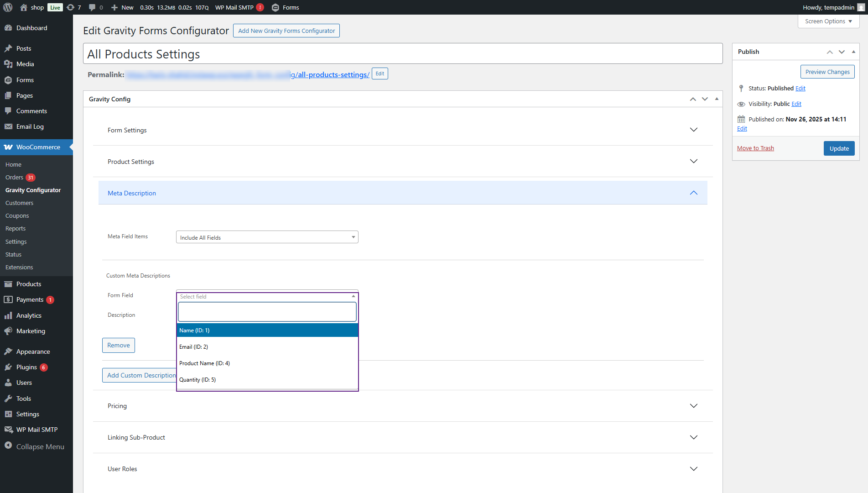Toggle the Gravity Config panel
The width and height of the screenshot is (868, 493).
pos(717,99)
